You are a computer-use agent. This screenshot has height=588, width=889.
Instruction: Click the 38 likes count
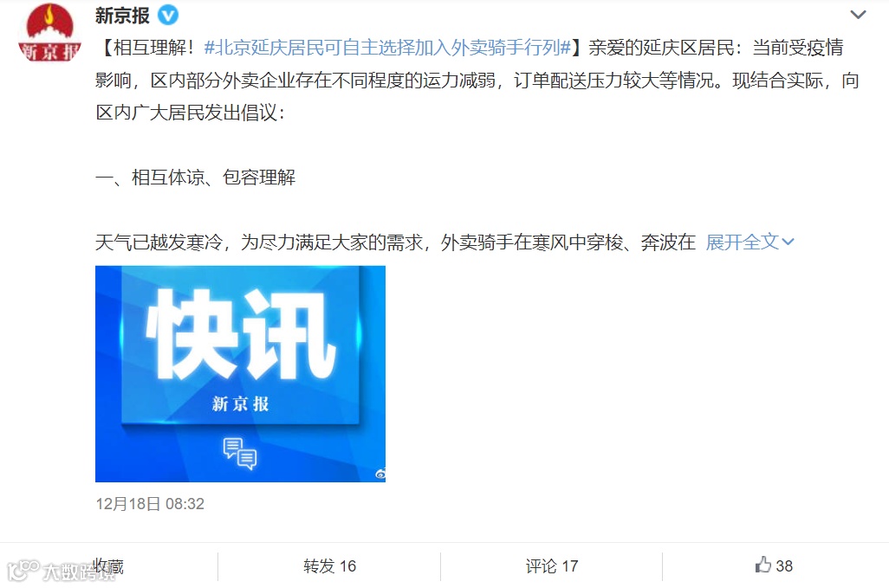(784, 565)
